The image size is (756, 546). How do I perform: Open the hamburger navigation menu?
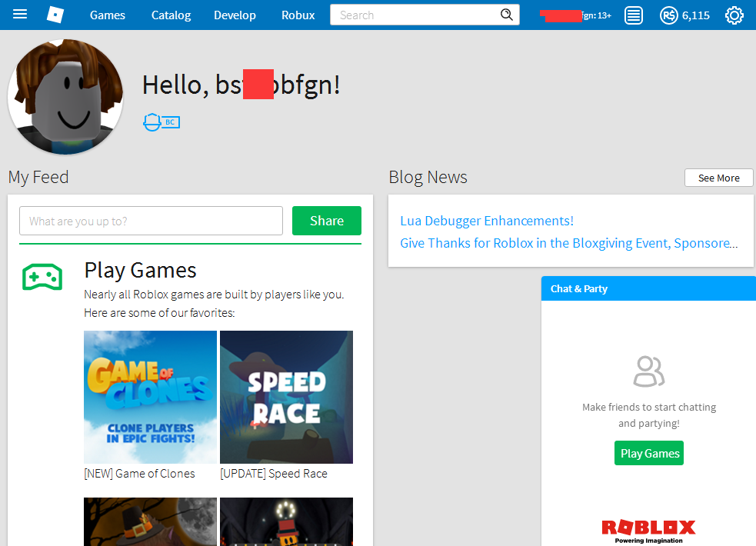coord(20,15)
